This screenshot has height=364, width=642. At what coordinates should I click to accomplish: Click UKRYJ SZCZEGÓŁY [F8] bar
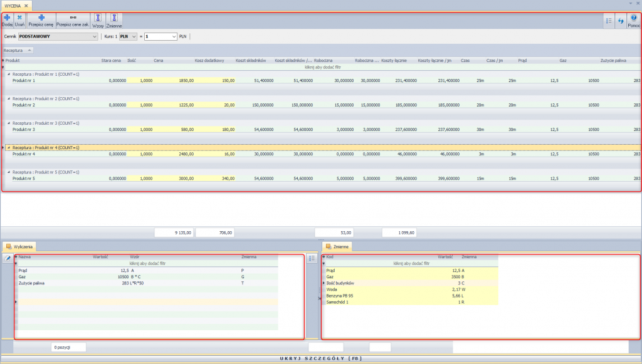coord(321,358)
